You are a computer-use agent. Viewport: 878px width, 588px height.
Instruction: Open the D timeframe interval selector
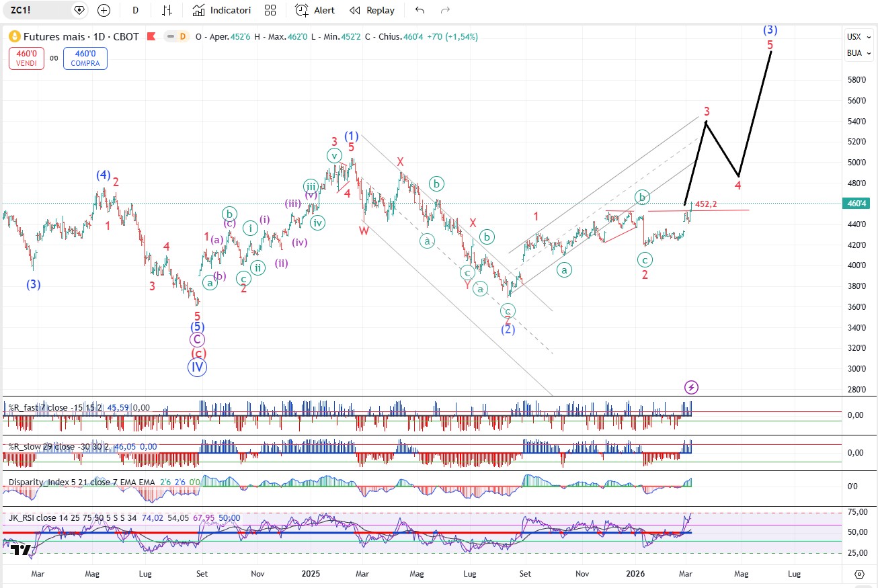point(136,10)
